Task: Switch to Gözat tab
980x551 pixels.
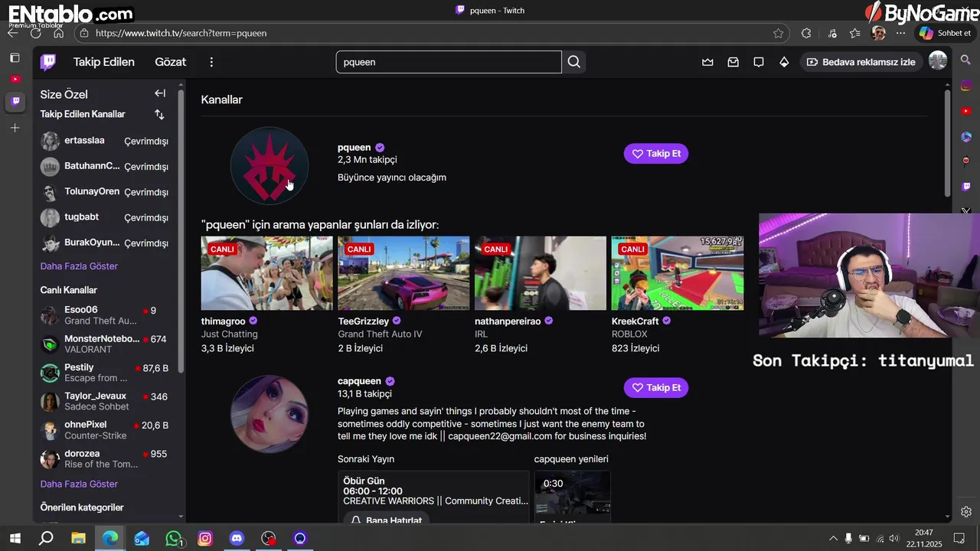Action: click(170, 62)
